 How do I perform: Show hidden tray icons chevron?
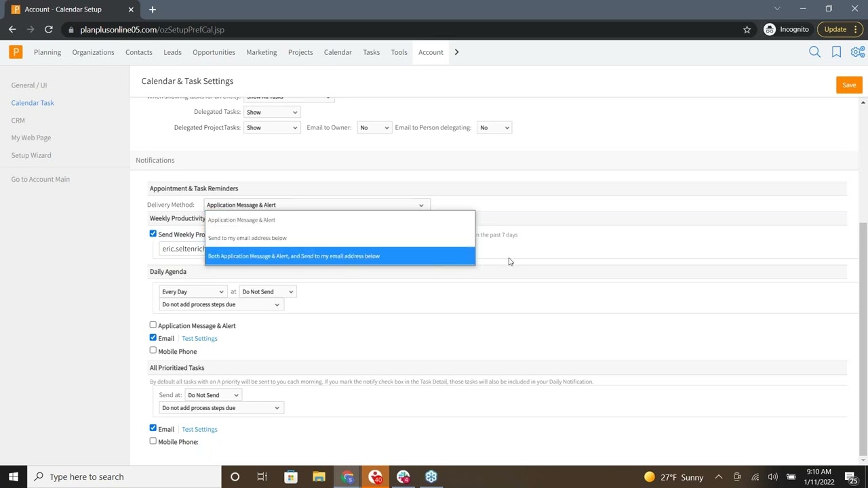pos(719,476)
